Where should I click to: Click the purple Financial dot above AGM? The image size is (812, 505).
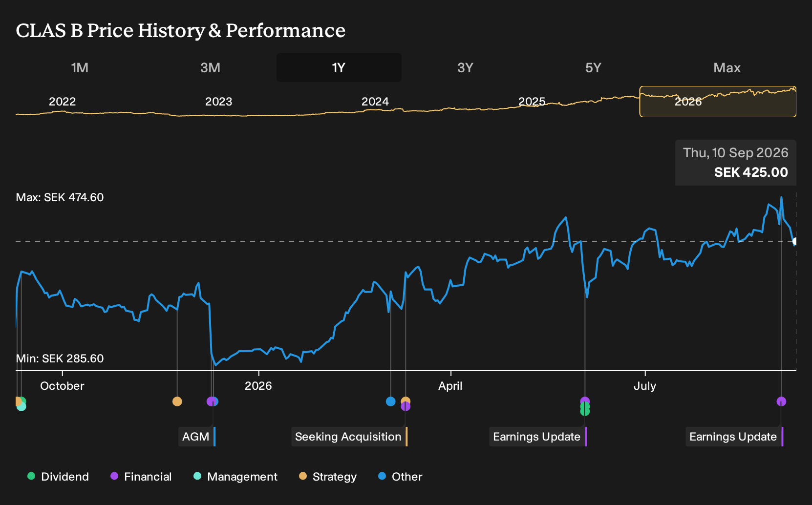(211, 401)
